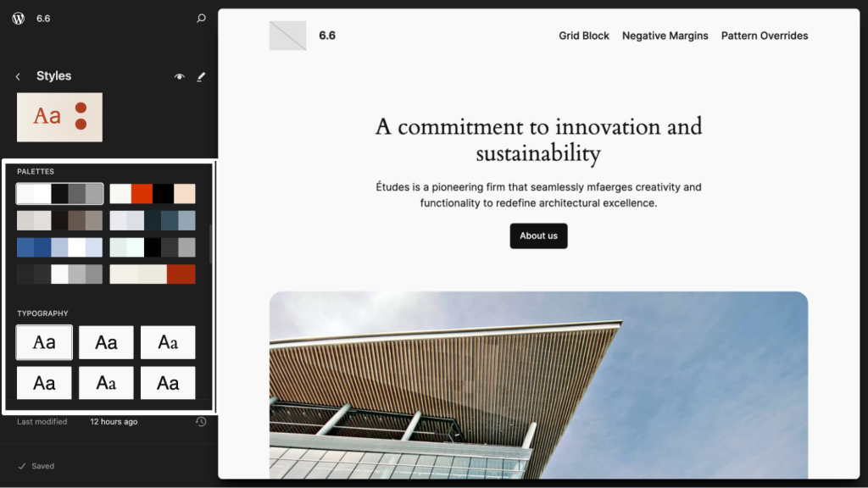868x488 pixels.
Task: Open the search command palette icon
Action: (x=201, y=18)
